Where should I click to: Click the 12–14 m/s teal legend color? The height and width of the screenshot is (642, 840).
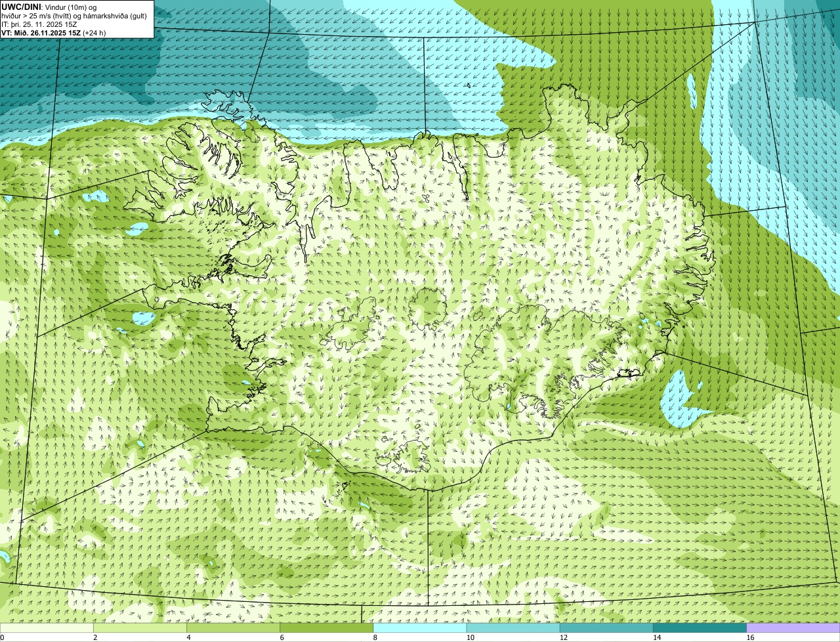pyautogui.click(x=606, y=628)
